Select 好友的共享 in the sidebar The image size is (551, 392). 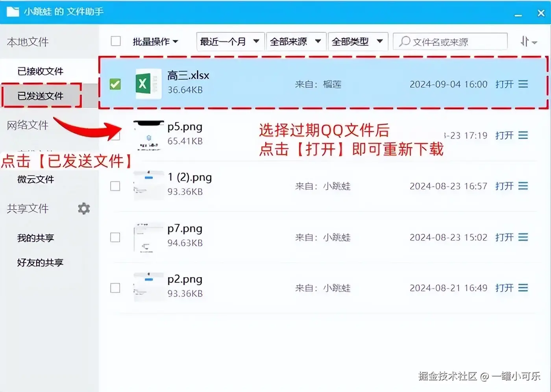[40, 263]
